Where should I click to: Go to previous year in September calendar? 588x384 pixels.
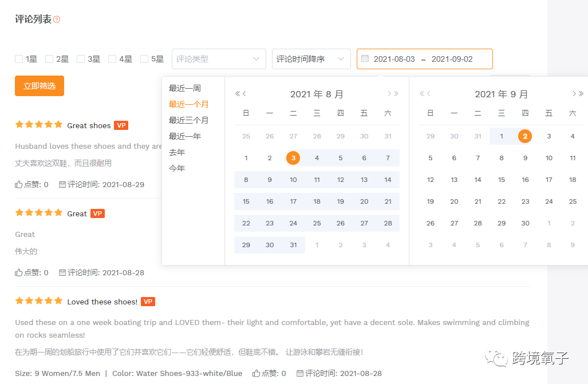coord(421,94)
